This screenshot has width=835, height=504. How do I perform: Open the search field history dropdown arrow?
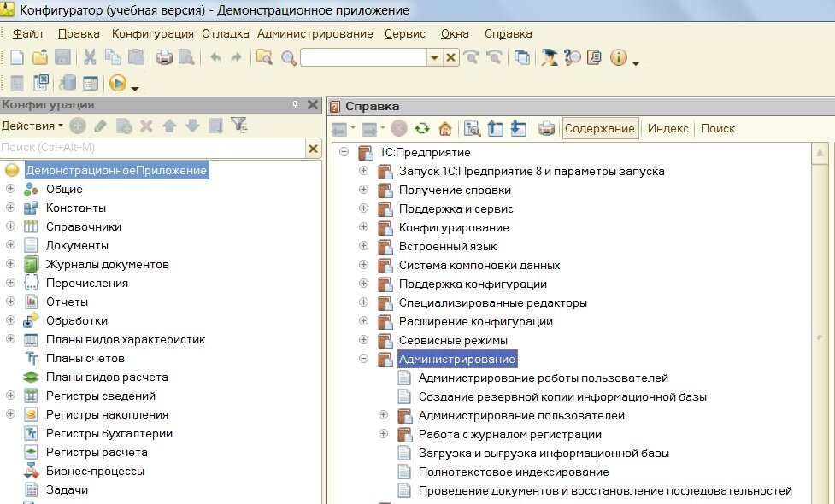434,57
